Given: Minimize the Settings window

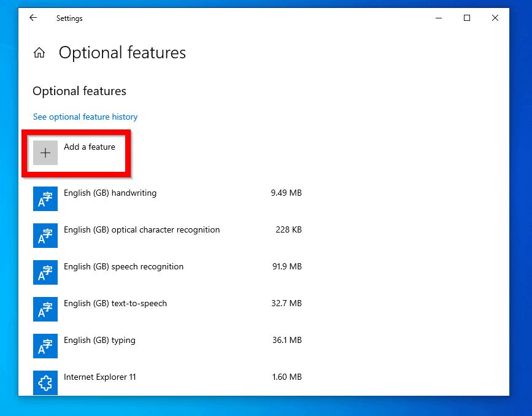Looking at the screenshot, I should (439, 18).
